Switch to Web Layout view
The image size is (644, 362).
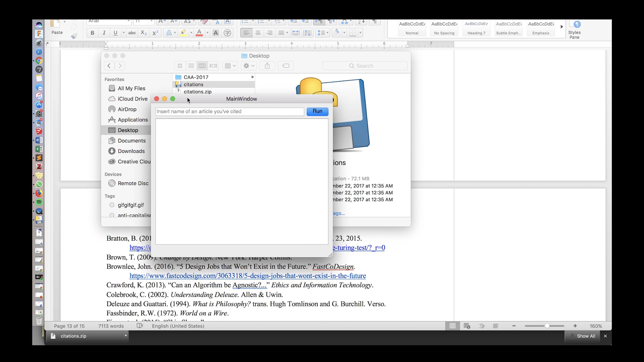[x=467, y=326]
